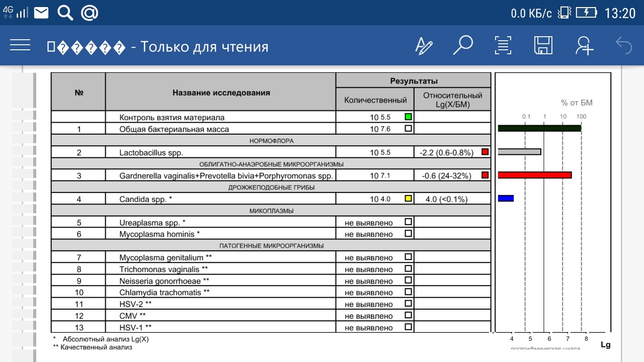This screenshot has height=362, width=644.
Task: Select the '% от БМ' chart label
Action: point(577,103)
